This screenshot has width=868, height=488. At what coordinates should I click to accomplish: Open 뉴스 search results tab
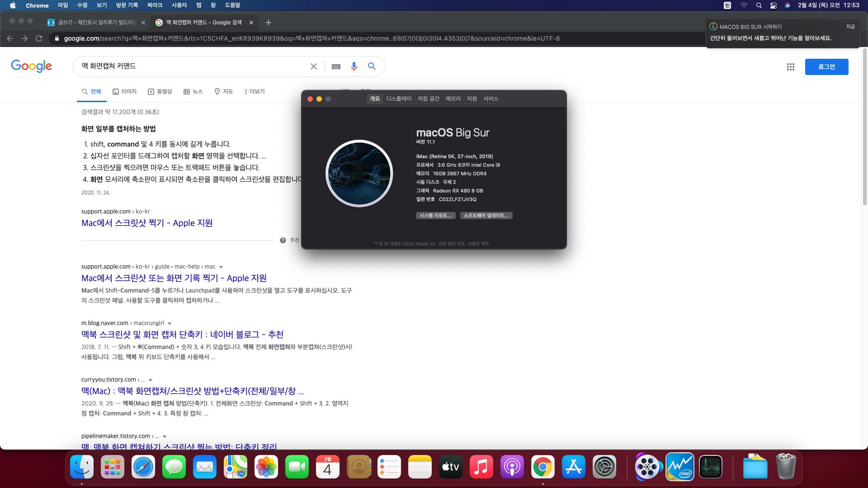click(x=193, y=92)
